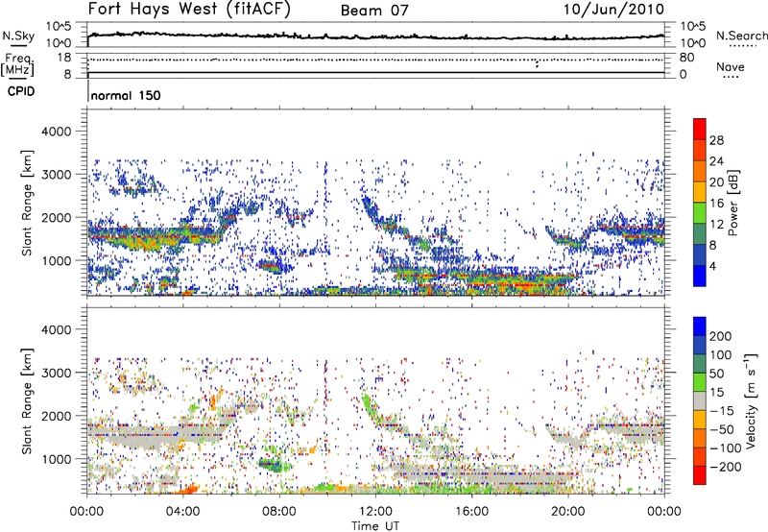Select the 'Freq. [MHz]' axis label

pos(18,65)
